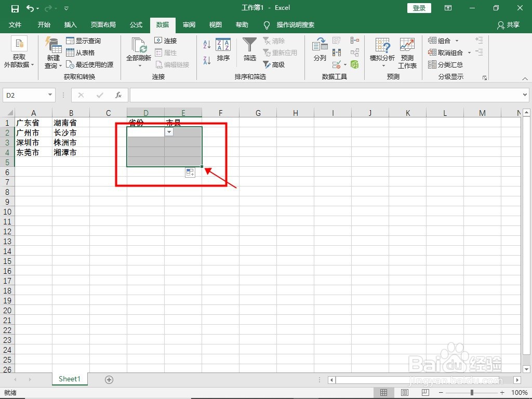Click the Consolidate icon

point(355,41)
